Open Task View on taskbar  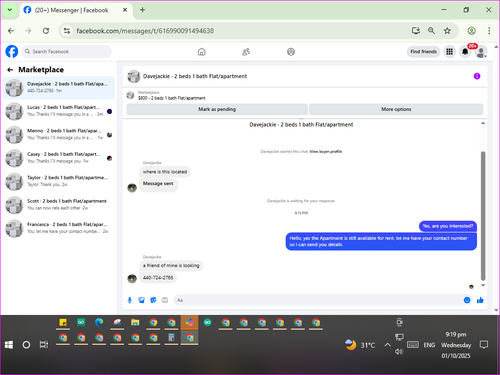click(x=44, y=345)
